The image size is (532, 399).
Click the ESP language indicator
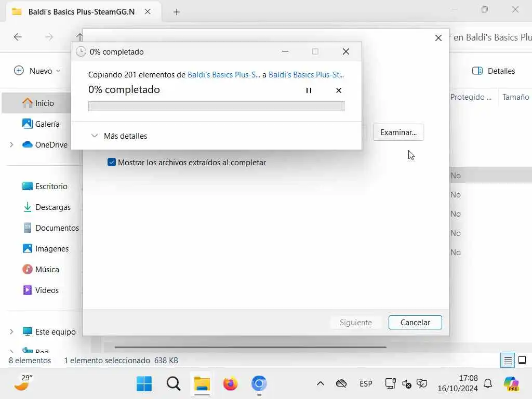pos(366,384)
